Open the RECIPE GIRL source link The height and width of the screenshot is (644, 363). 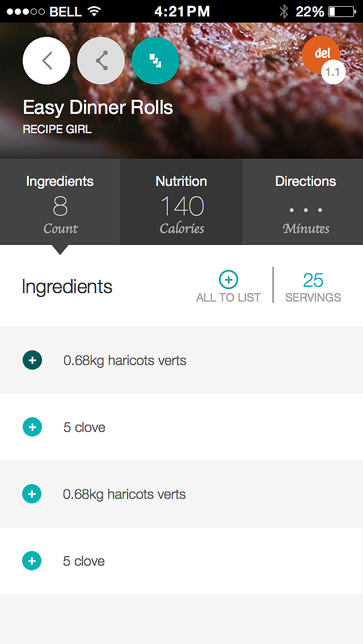pos(57,129)
